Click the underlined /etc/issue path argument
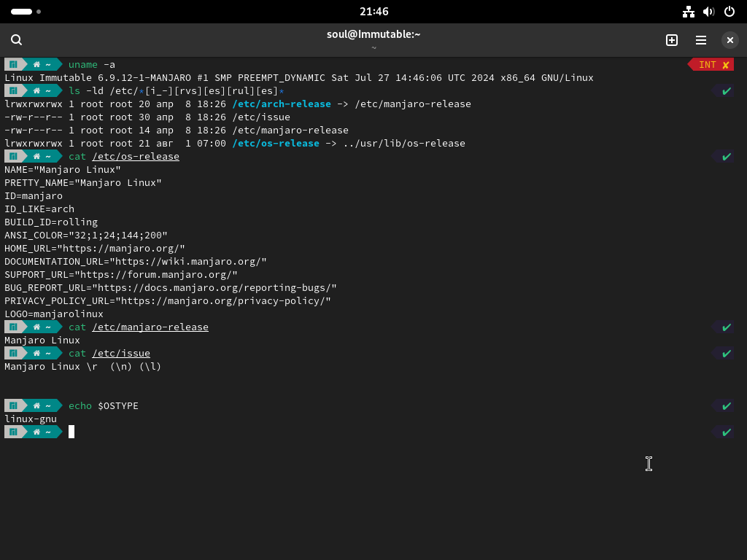The image size is (747, 560). coord(121,353)
